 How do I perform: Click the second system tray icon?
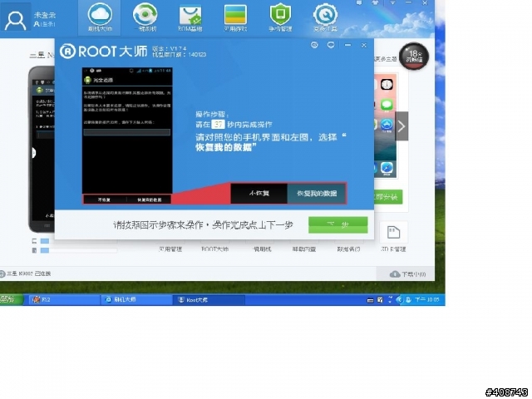pyautogui.click(x=381, y=300)
